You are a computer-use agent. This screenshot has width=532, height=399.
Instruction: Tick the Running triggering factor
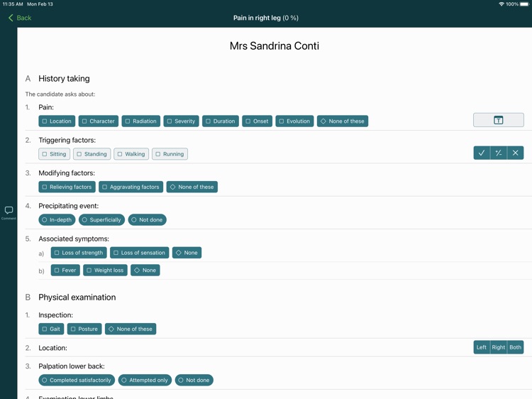pyautogui.click(x=170, y=154)
